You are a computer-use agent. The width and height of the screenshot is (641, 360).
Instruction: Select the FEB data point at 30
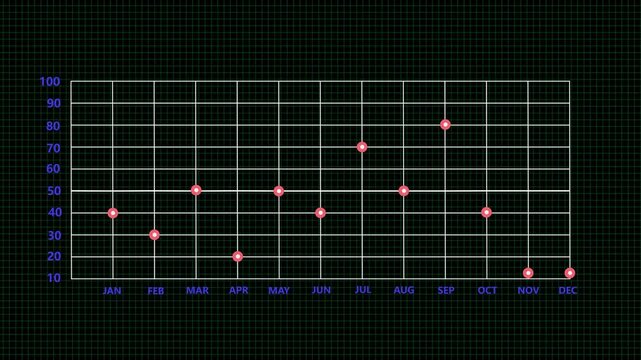click(x=154, y=235)
